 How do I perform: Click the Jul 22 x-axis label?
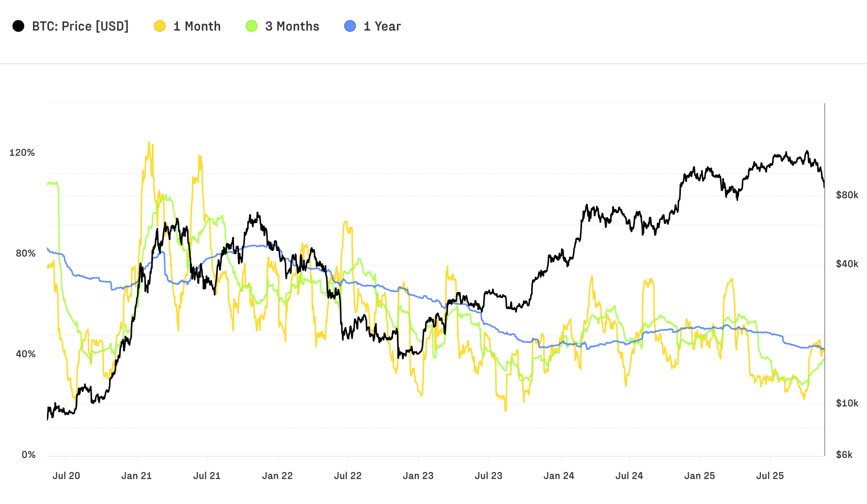click(348, 476)
